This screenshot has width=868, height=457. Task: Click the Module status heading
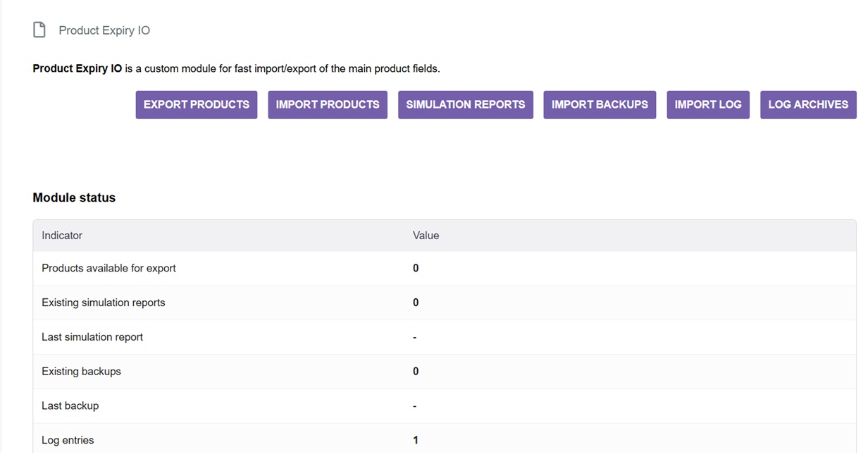click(x=74, y=198)
